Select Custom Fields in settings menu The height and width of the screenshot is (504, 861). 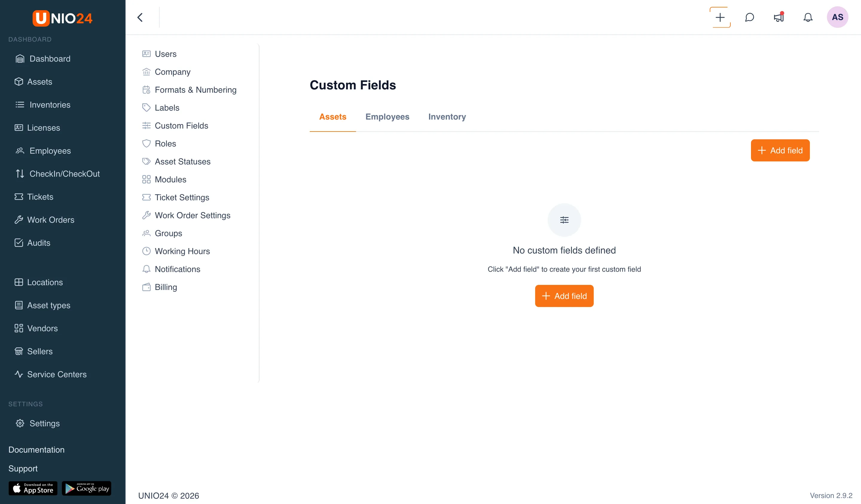click(x=175, y=126)
